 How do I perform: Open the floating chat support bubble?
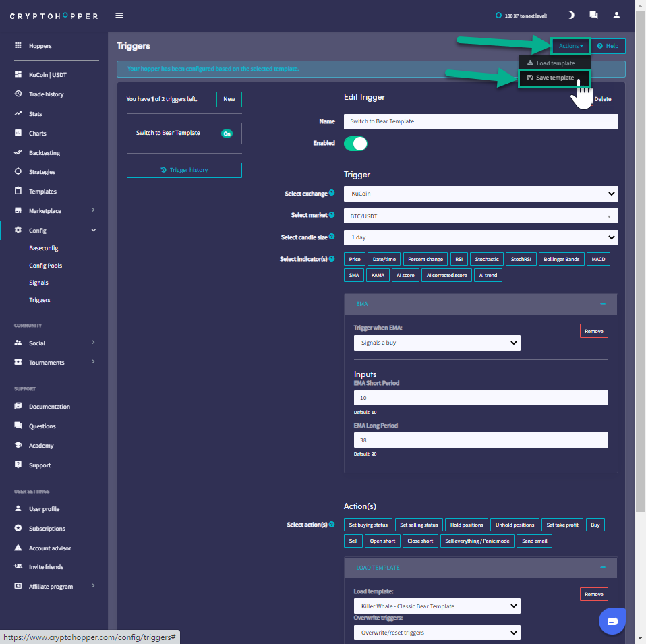pyautogui.click(x=612, y=620)
